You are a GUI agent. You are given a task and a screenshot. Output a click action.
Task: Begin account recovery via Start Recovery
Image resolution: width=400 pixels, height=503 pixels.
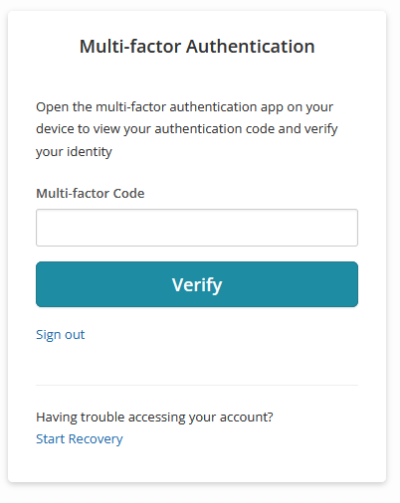coord(79,439)
